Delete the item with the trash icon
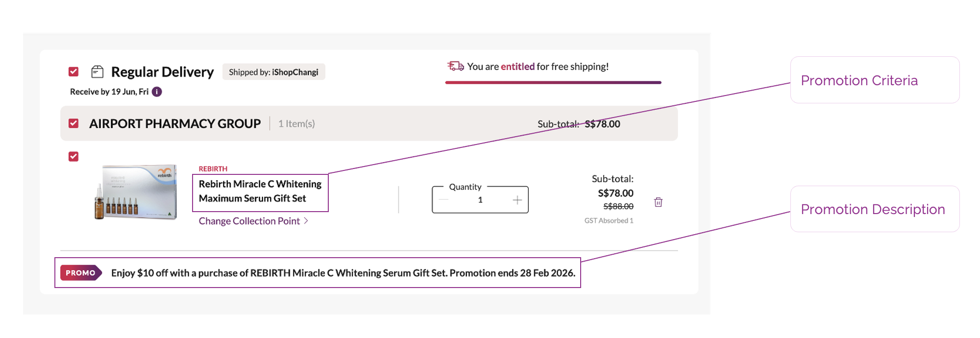 tap(658, 202)
